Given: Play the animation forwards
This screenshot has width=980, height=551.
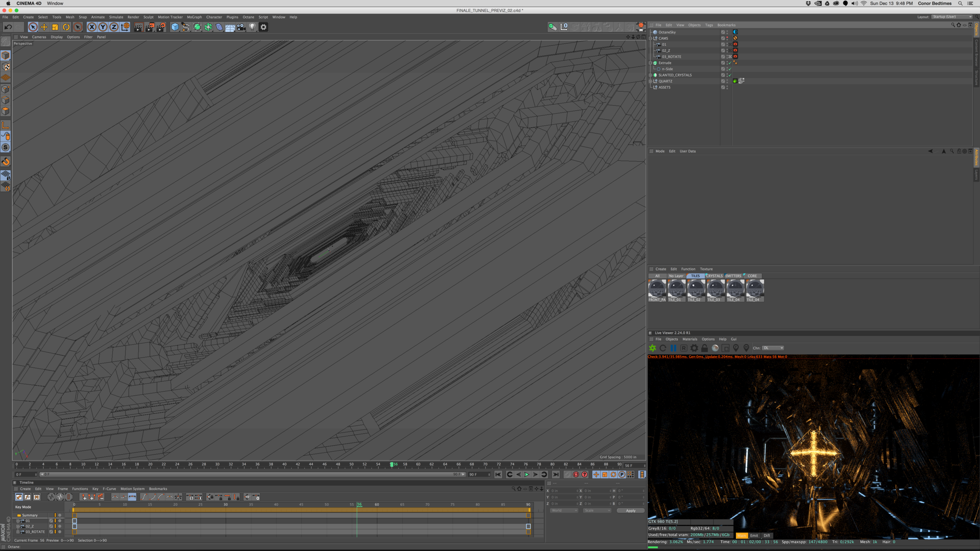Looking at the screenshot, I should coord(526,475).
